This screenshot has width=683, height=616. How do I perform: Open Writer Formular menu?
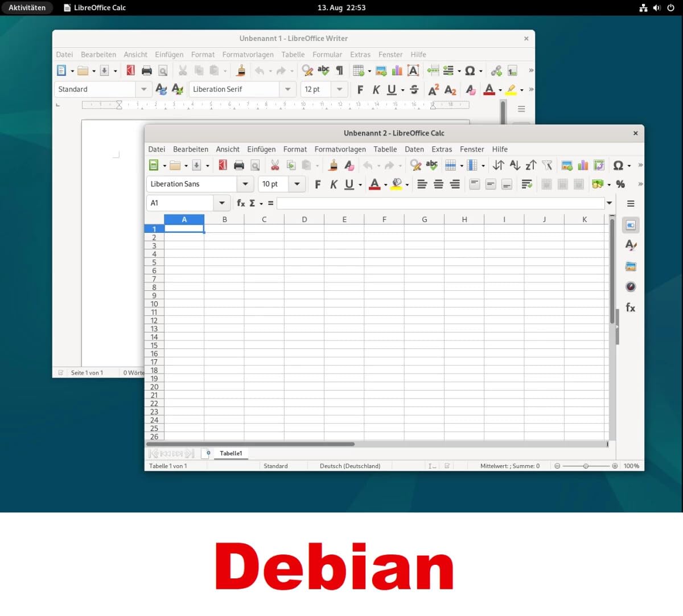[x=327, y=55]
